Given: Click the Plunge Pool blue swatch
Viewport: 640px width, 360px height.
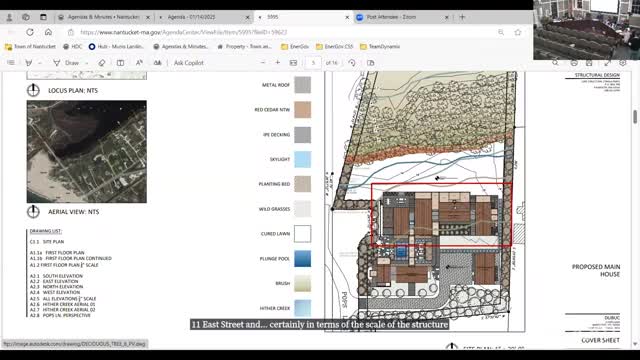Looking at the screenshot, I should (x=302, y=259).
